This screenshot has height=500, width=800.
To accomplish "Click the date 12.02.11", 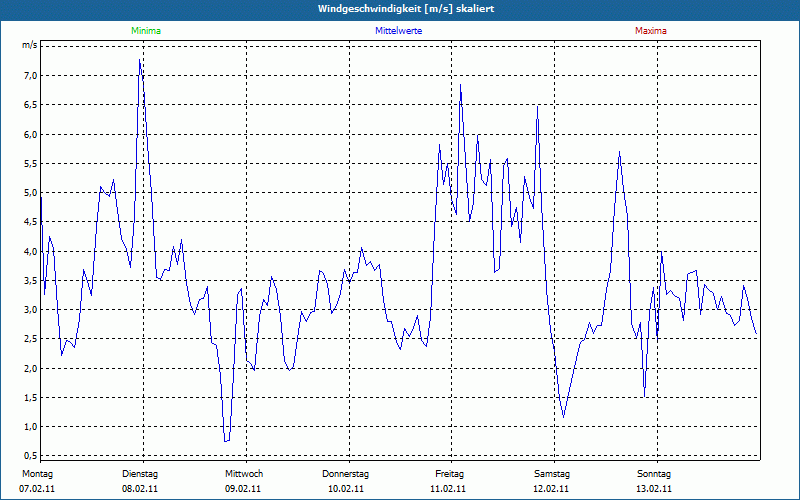I will click(551, 489).
